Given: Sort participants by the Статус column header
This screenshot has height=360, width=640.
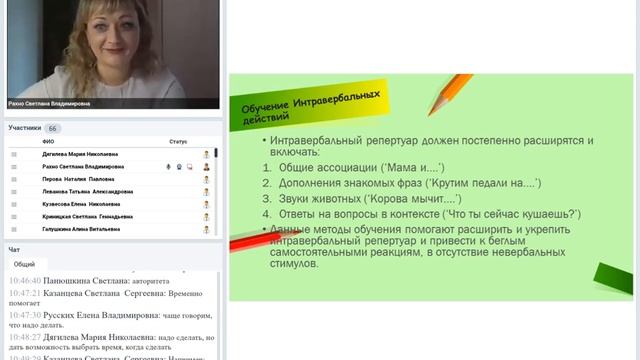Looking at the screenshot, I should (178, 142).
